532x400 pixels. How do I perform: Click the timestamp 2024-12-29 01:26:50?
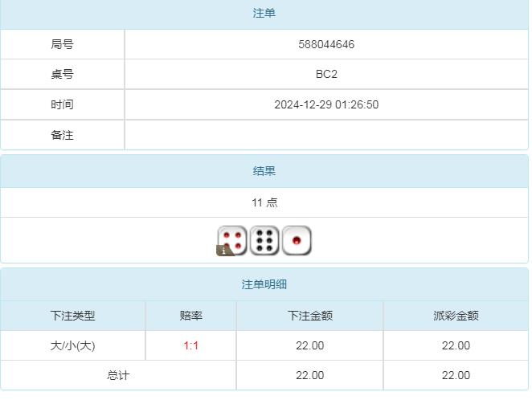pyautogui.click(x=325, y=104)
